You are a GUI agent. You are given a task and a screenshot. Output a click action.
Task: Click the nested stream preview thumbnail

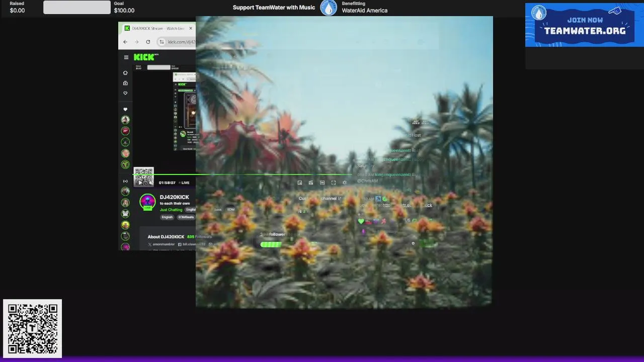(184, 112)
